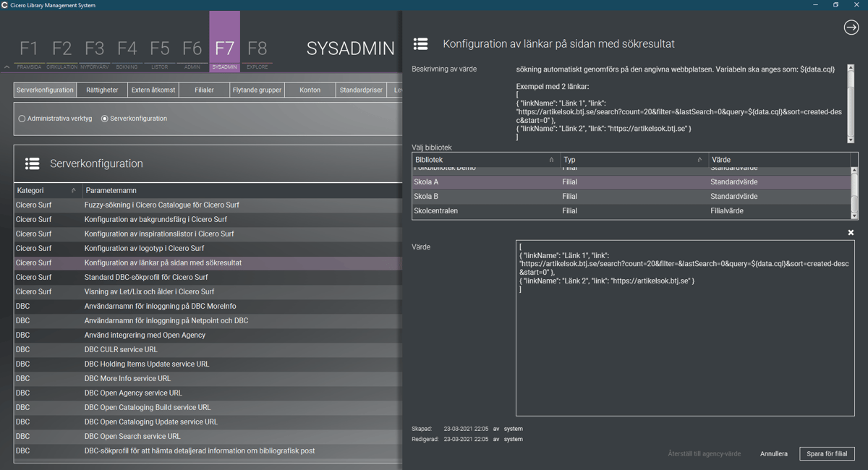Click inside the Värde JSON text field
The height and width of the screenshot is (470, 868).
(685, 330)
